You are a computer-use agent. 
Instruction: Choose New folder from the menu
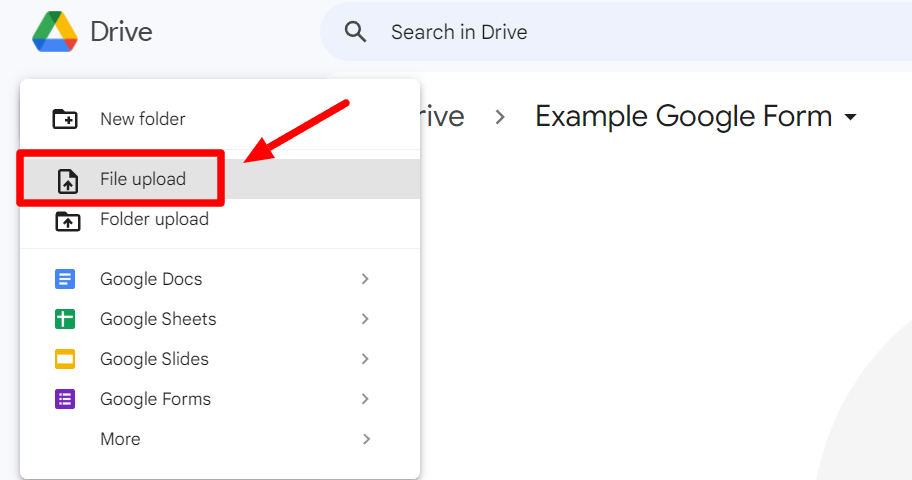click(220, 119)
